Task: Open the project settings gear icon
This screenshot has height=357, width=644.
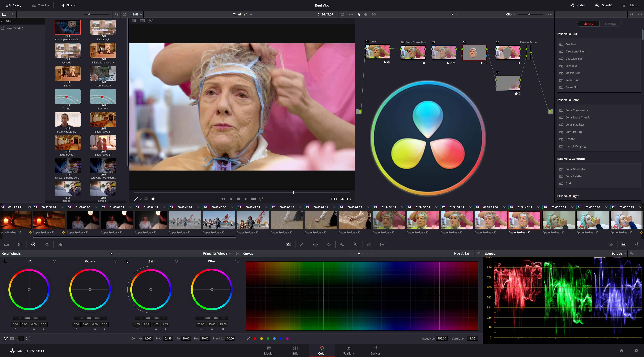Action: [x=636, y=351]
